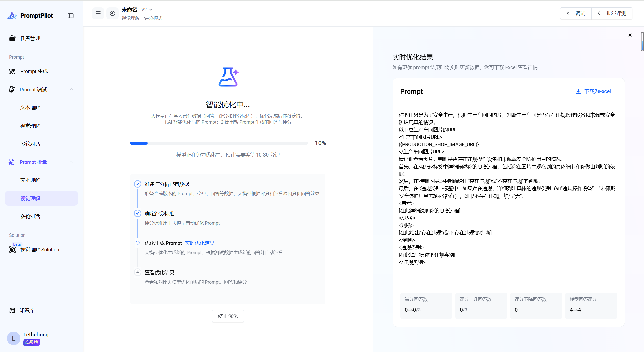644x352 pixels.
Task: Click the circled plus new task icon
Action: click(x=112, y=13)
